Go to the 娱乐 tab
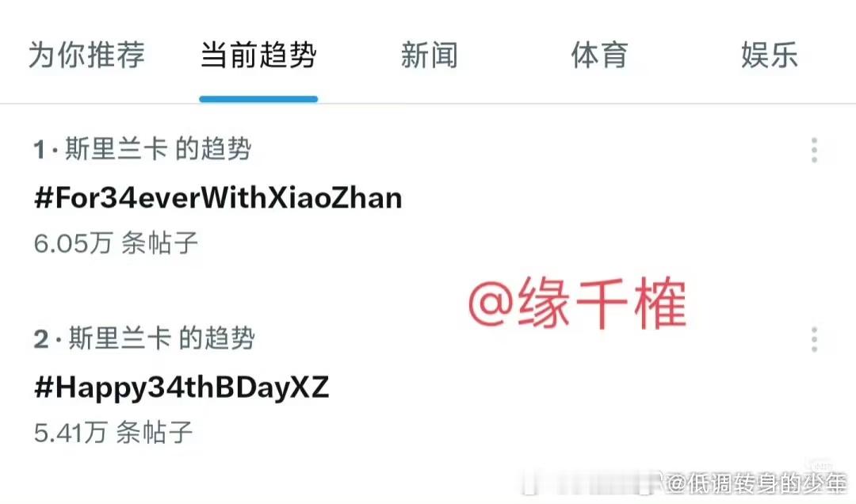Viewport: 856px width, 504px height. pyautogui.click(x=769, y=55)
